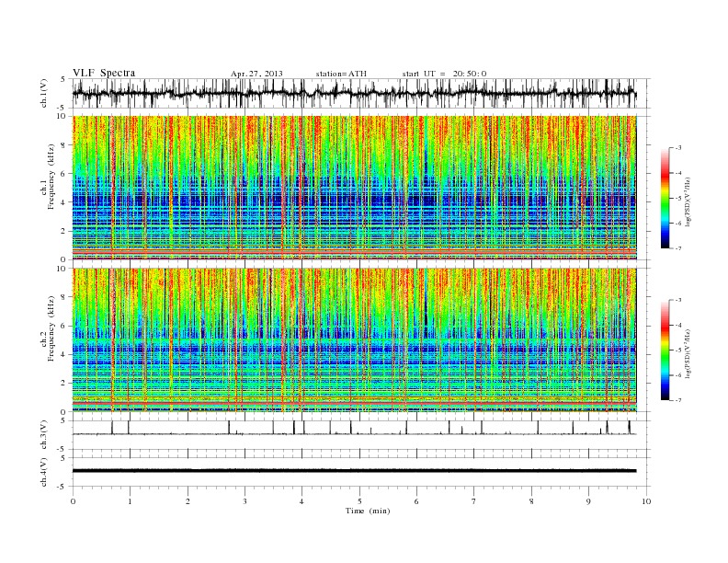Click the "station=ATH" label

(x=341, y=74)
